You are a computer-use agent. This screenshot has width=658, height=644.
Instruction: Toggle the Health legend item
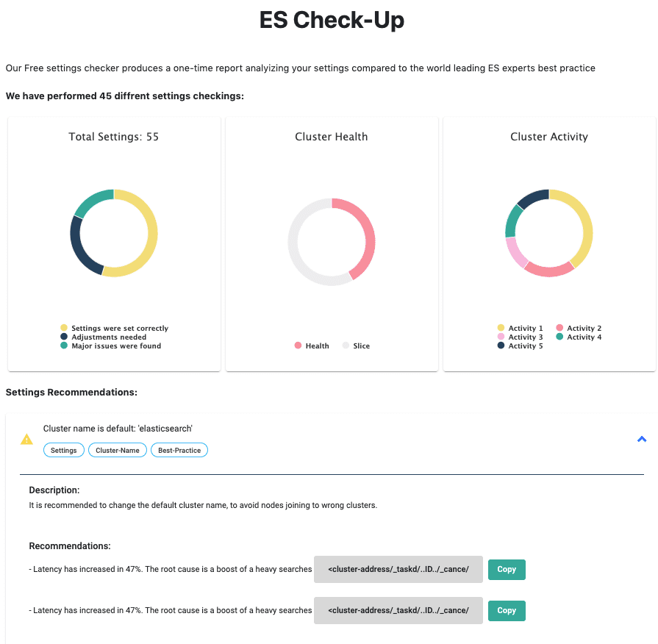[312, 346]
